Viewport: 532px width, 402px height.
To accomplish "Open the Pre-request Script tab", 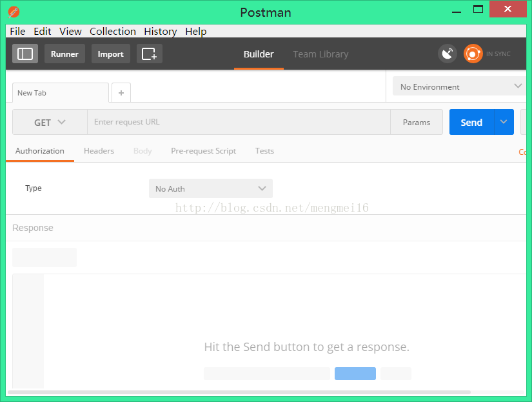I will (x=203, y=151).
